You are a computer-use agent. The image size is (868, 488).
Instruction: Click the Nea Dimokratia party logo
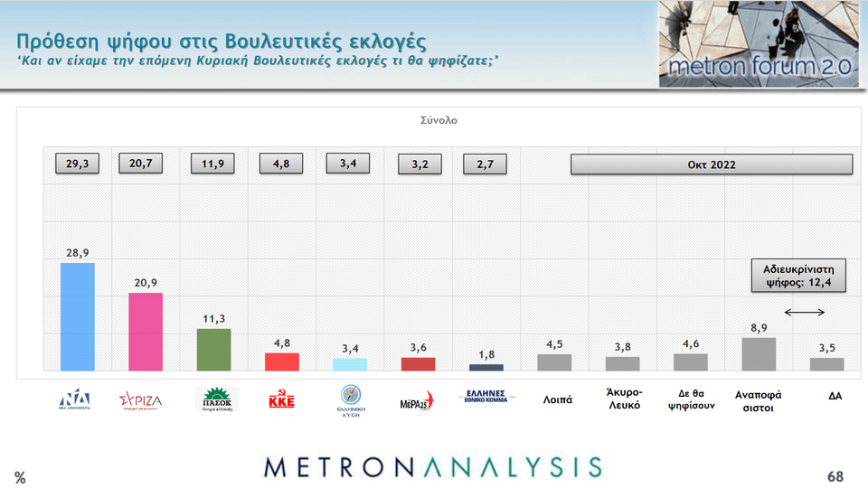[75, 399]
